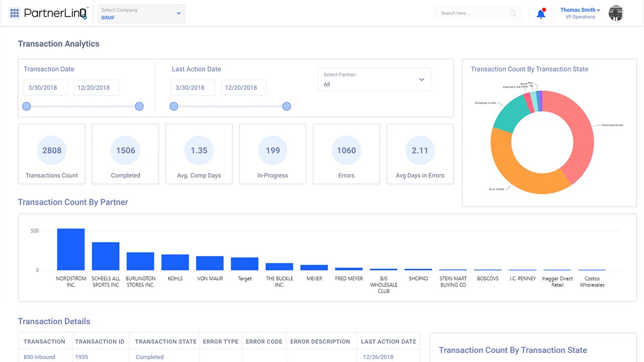
Task: Sort by ERROR CODE column header
Action: [264, 341]
